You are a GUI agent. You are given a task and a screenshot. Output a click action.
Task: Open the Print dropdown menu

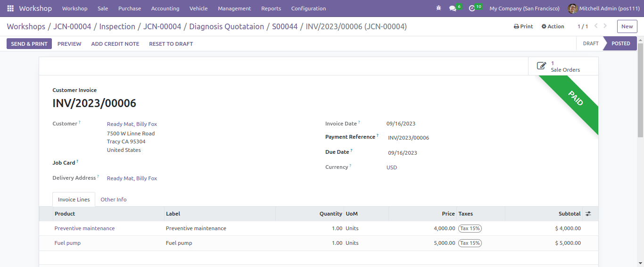pos(523,26)
